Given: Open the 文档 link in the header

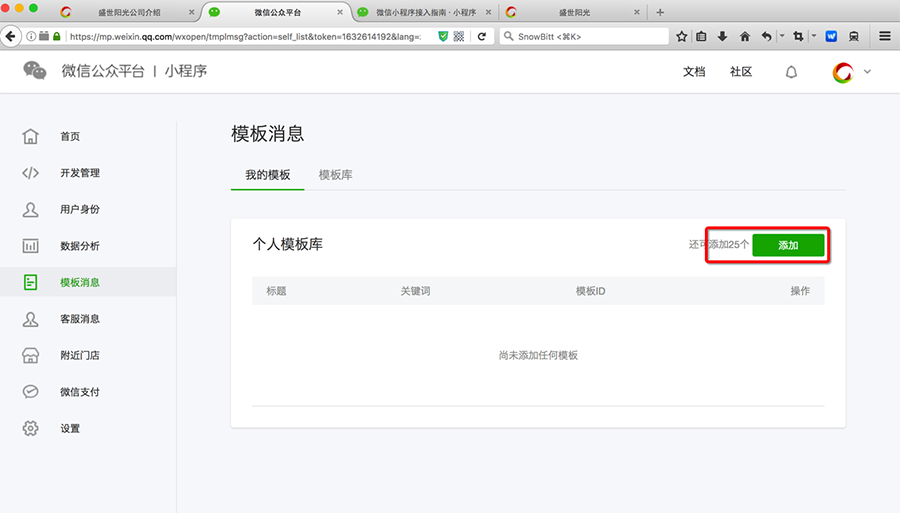Looking at the screenshot, I should tap(694, 72).
